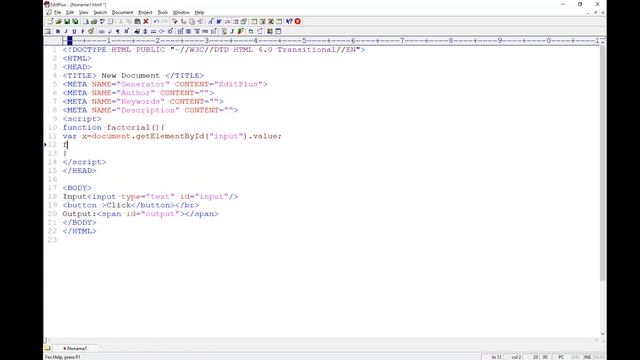Image resolution: width=640 pixels, height=360 pixels.
Task: Click the META NAME="Description" line
Action: 150,110
